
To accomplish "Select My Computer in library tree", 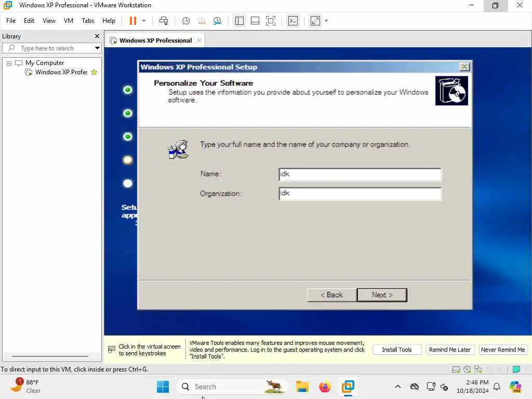I will pyautogui.click(x=45, y=63).
